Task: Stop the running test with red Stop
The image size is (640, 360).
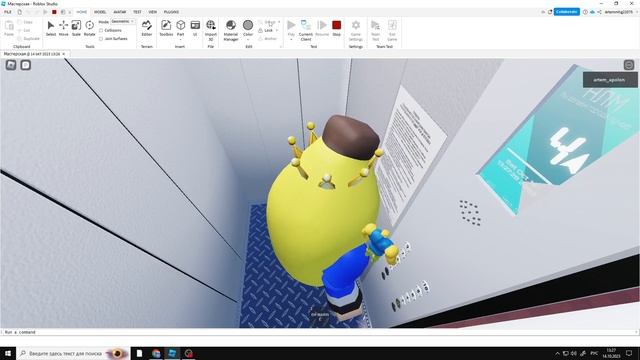Action: pos(336,28)
